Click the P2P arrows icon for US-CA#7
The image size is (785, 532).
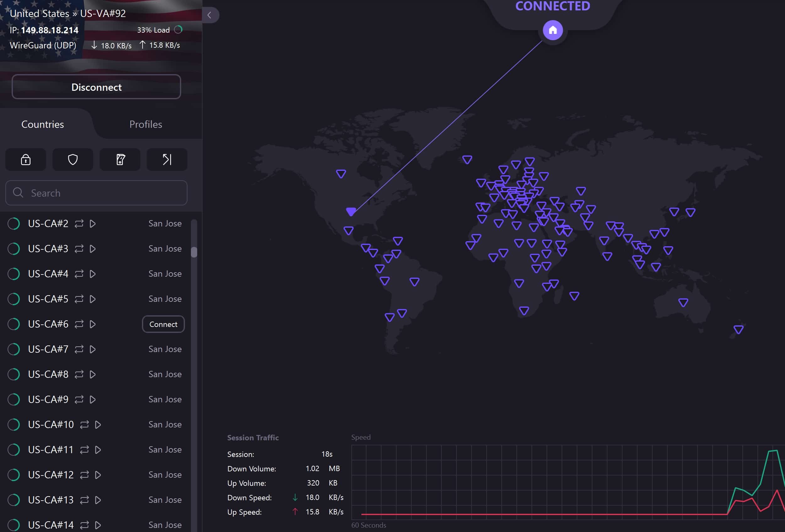coord(79,349)
